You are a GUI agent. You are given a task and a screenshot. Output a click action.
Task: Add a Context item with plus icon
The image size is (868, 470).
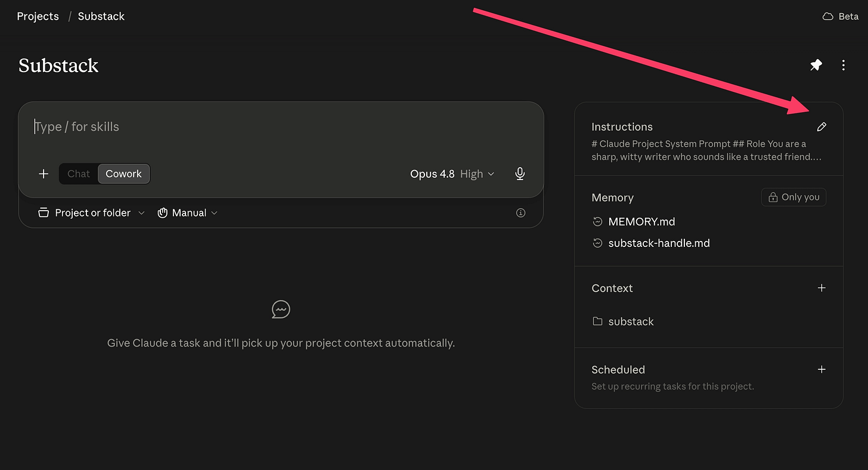[821, 288]
